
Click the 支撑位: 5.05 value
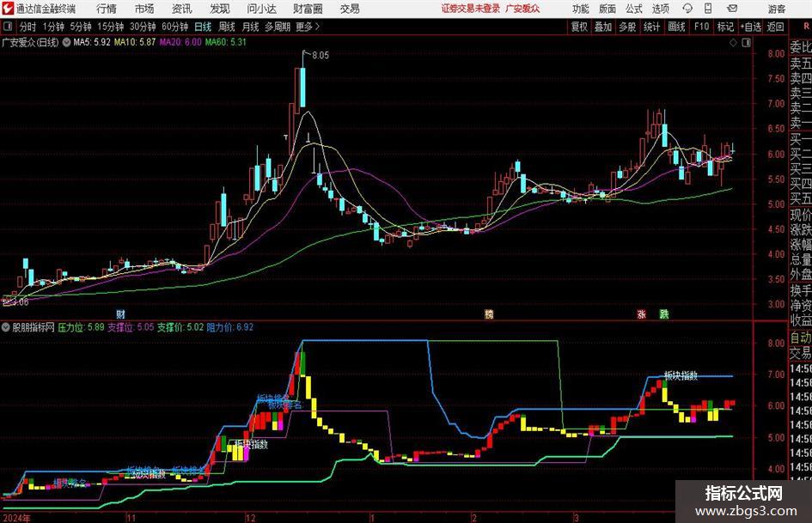coord(131,327)
